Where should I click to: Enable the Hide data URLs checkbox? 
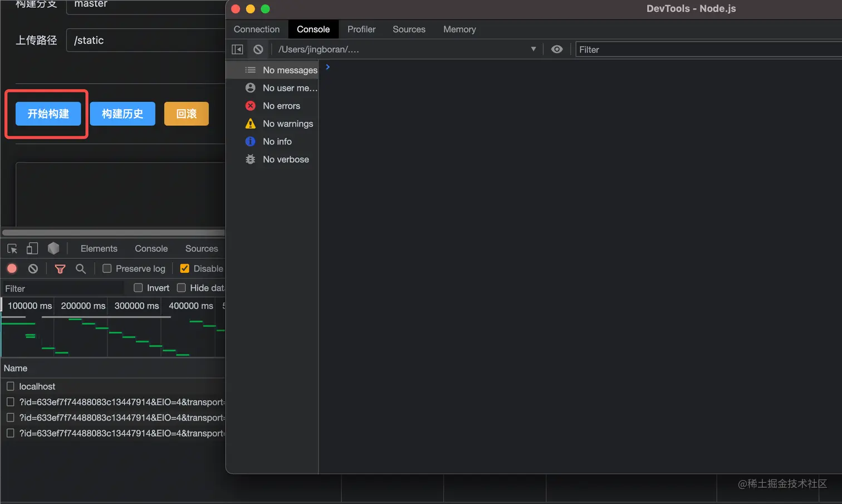coord(181,288)
